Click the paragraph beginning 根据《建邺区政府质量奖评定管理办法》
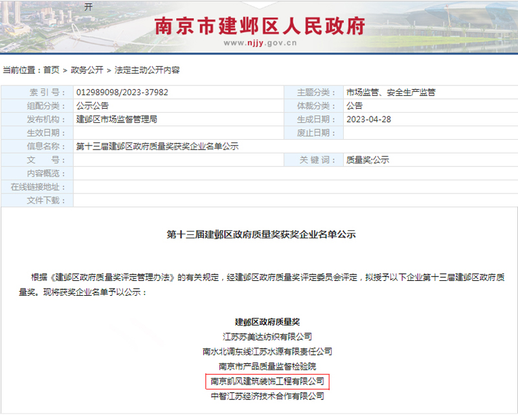The image size is (518, 420). [262, 285]
